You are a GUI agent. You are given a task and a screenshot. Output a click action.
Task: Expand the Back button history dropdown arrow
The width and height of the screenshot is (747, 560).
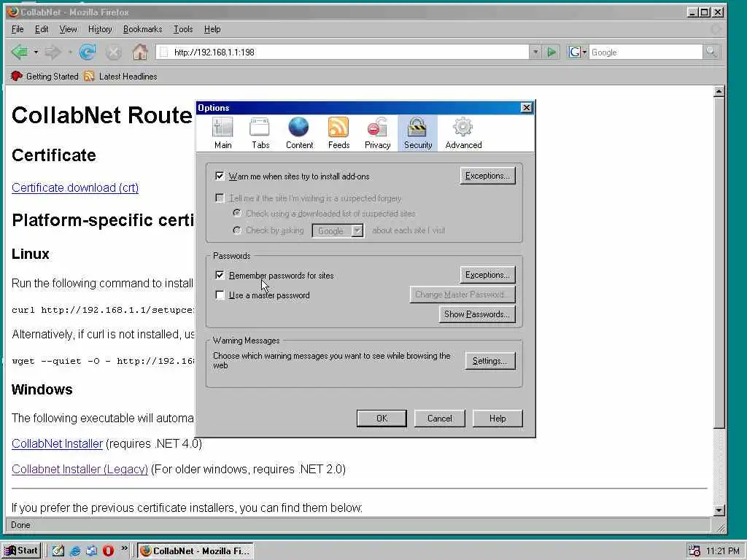pos(36,52)
